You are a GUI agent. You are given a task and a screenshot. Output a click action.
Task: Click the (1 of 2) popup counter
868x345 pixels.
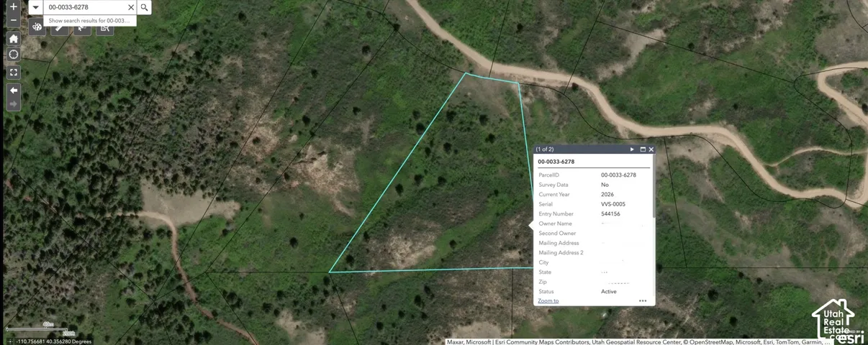click(x=545, y=149)
